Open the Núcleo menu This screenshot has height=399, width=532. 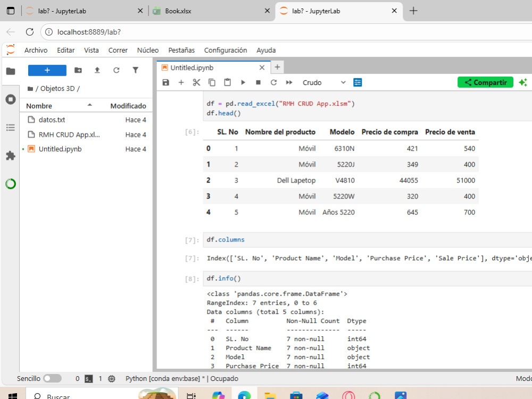147,50
